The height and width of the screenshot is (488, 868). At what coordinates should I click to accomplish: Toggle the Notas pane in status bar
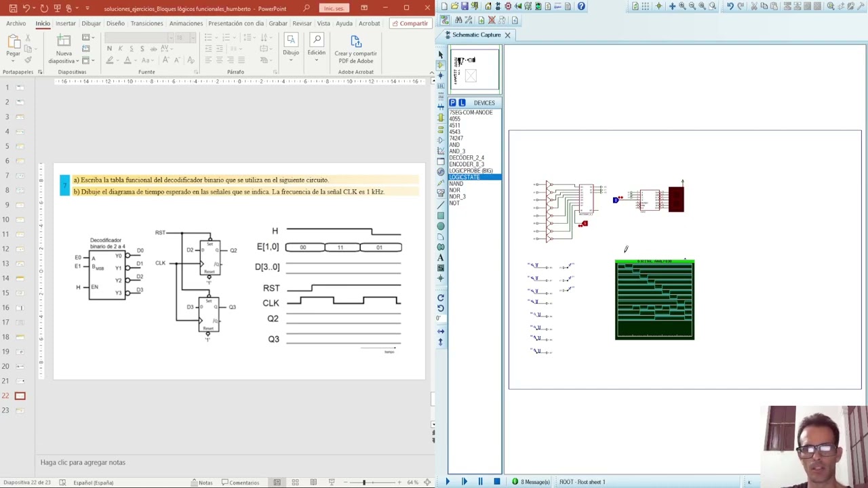click(x=201, y=483)
